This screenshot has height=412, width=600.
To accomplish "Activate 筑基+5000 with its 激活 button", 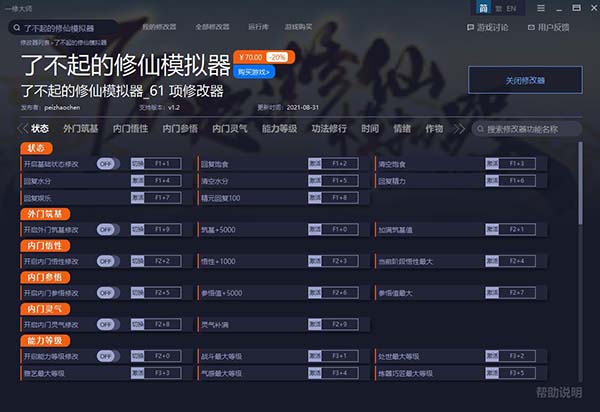I will (315, 229).
